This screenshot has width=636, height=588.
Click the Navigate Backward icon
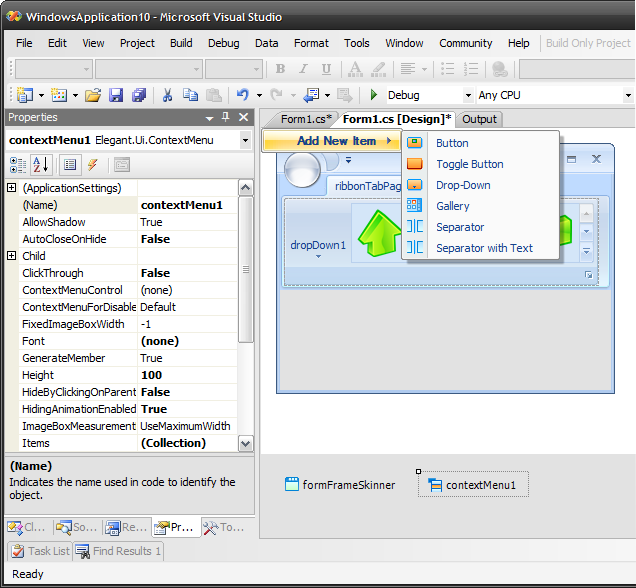(312, 95)
